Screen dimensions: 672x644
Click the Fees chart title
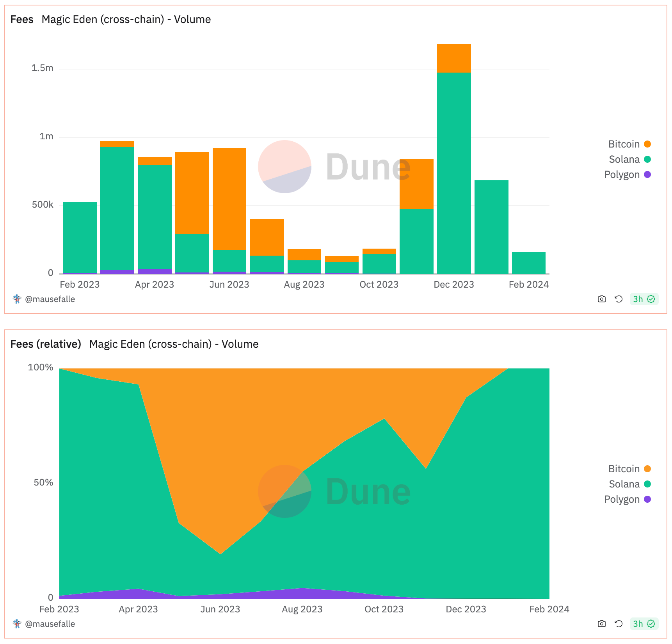tap(22, 20)
